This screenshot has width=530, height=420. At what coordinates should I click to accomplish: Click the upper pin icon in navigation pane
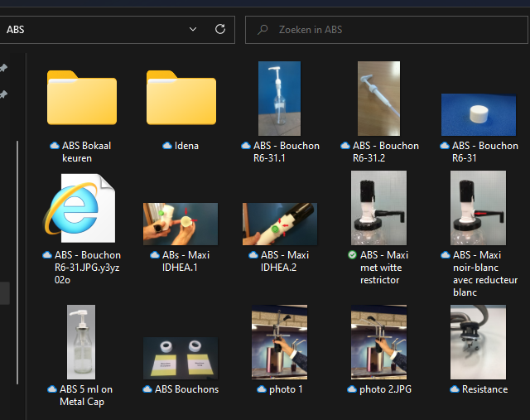click(x=3, y=68)
